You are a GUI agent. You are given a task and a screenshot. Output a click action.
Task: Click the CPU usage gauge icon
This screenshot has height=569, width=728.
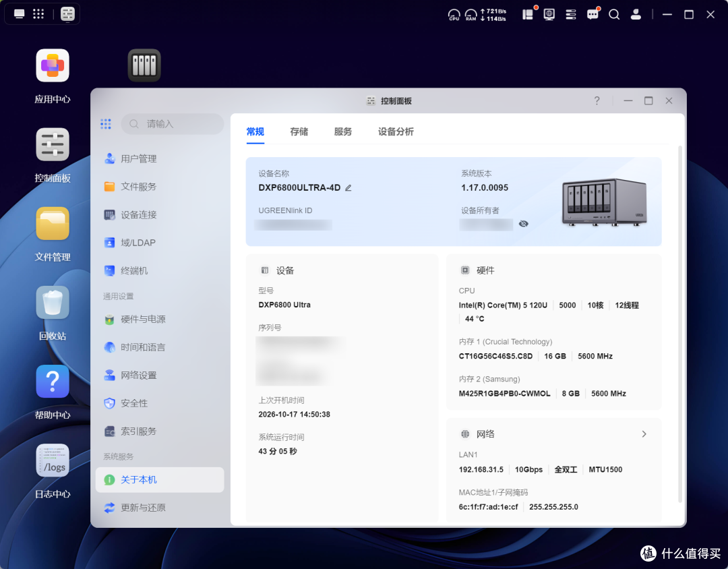pyautogui.click(x=454, y=15)
